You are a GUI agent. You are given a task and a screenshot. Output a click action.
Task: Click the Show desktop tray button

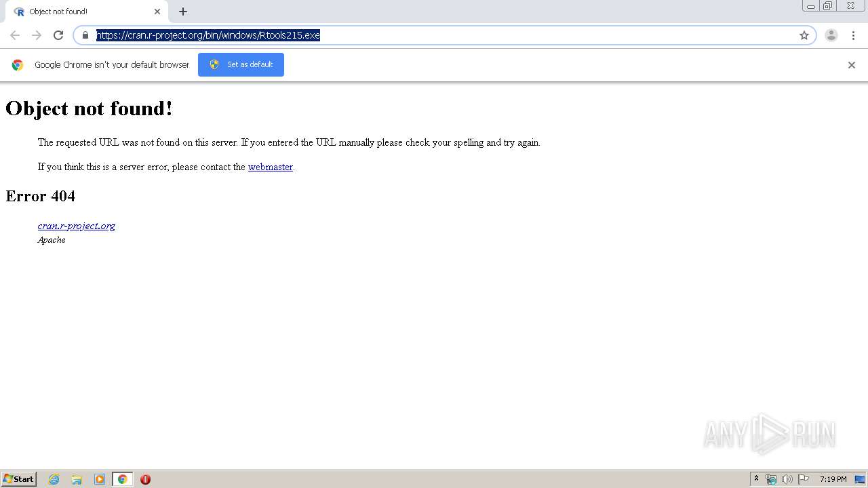pyautogui.click(x=860, y=479)
